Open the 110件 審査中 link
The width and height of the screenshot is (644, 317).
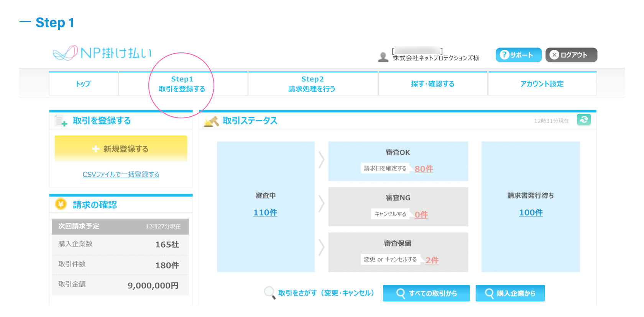click(x=265, y=212)
